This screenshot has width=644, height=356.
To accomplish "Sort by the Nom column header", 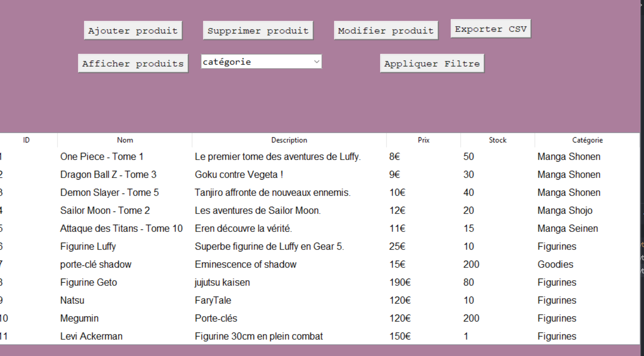I will [125, 140].
